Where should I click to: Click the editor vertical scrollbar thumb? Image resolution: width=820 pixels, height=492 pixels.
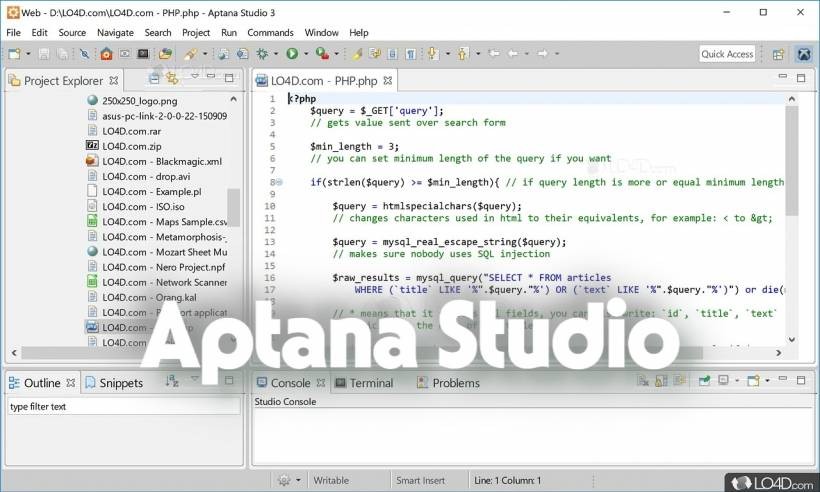792,159
